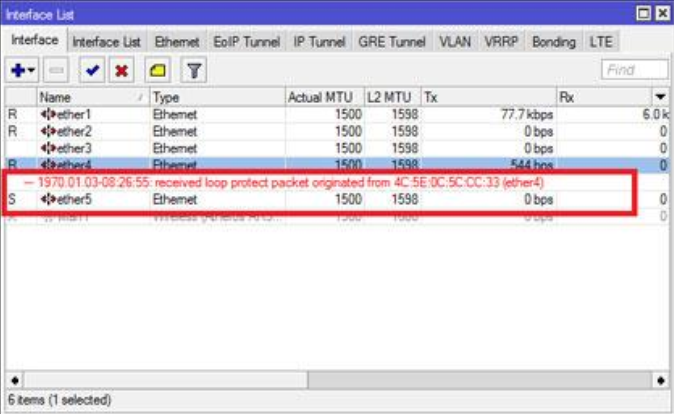Image resolution: width=674 pixels, height=414 pixels.
Task: Expand the Add button dropdown arrow
Action: (32, 71)
